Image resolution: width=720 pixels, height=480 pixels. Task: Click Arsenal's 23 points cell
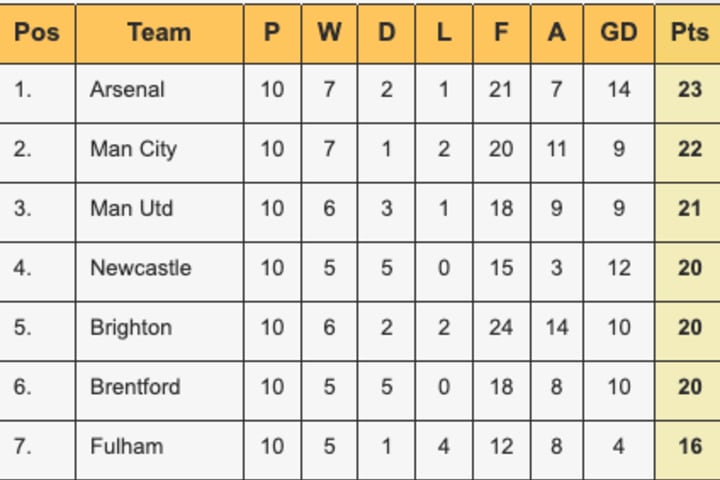click(689, 90)
